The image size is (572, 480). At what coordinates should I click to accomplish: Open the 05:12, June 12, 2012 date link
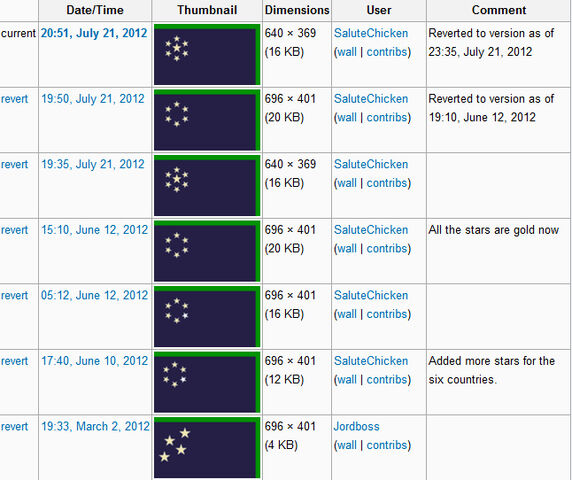click(x=94, y=295)
